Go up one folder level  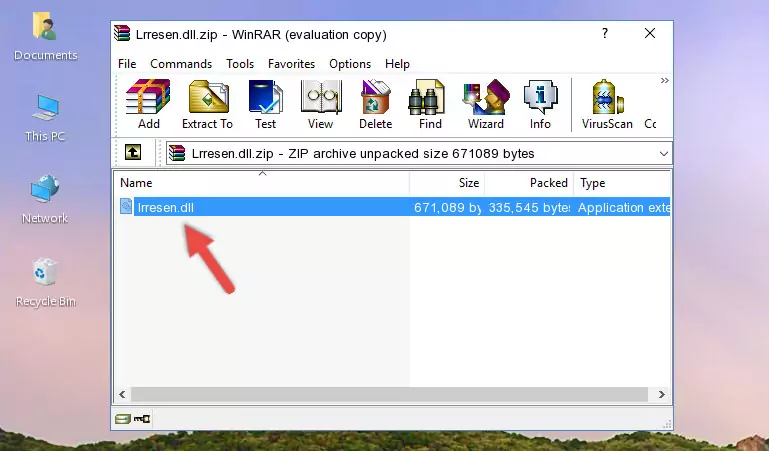(x=133, y=152)
